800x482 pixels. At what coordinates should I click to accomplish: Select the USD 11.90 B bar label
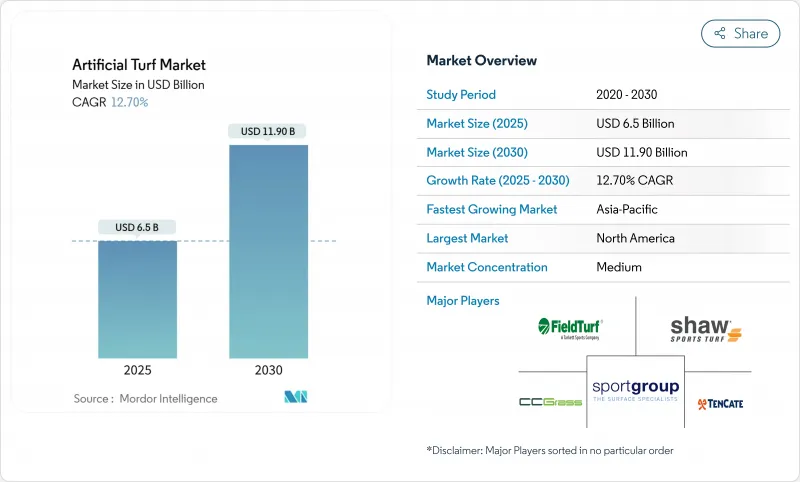tap(268, 131)
